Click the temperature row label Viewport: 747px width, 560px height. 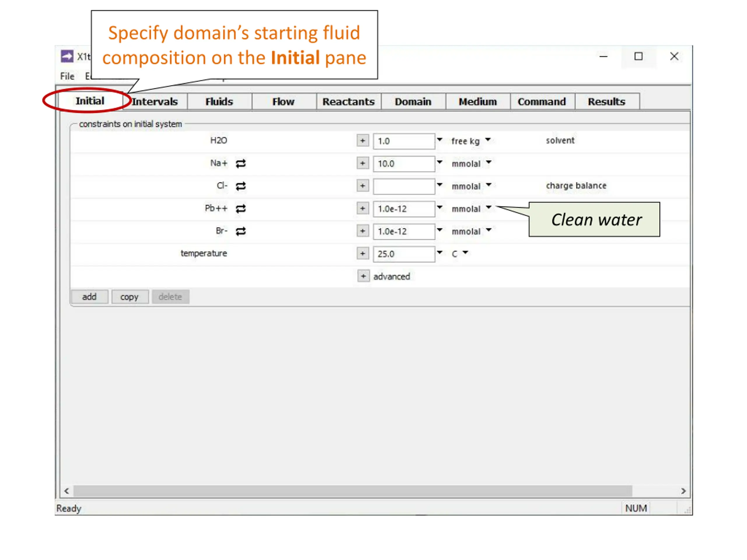204,253
